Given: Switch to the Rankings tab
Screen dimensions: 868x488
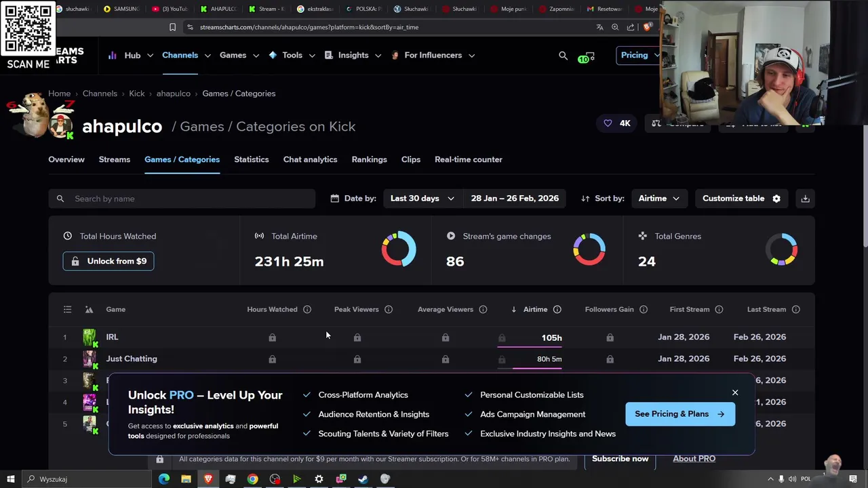Looking at the screenshot, I should (x=369, y=159).
